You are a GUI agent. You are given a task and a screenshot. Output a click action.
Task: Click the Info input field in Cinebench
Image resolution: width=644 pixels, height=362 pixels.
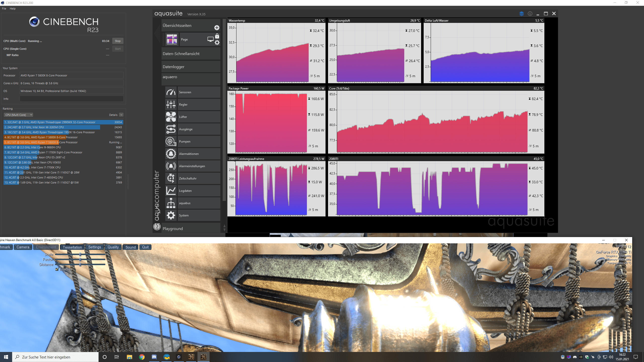tap(72, 99)
